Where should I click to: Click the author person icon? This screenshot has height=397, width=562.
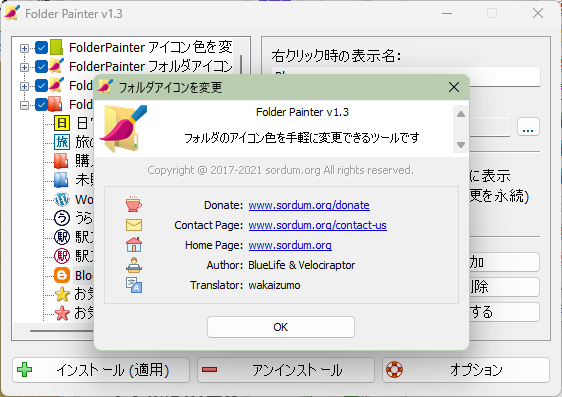[x=134, y=265]
